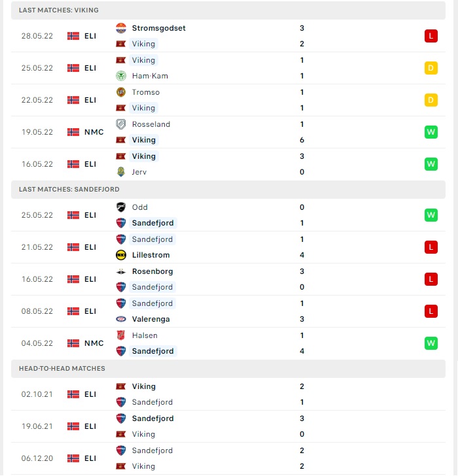Click the Lillestrom yellow round badge
The image size is (458, 476).
point(121,255)
